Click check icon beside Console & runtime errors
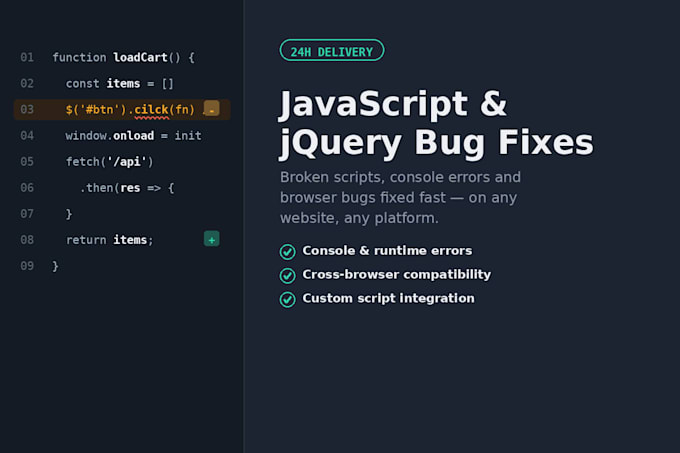The width and height of the screenshot is (680, 453). pos(288,251)
